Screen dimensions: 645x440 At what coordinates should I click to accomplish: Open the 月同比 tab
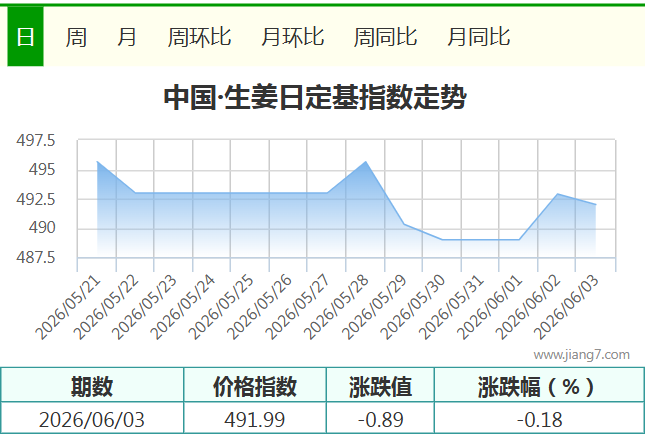pyautogui.click(x=478, y=37)
